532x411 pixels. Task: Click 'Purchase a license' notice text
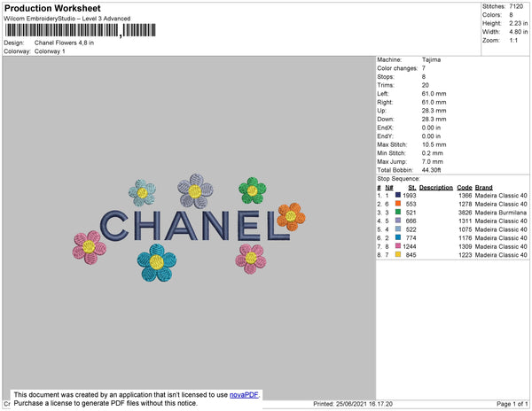[x=106, y=403]
